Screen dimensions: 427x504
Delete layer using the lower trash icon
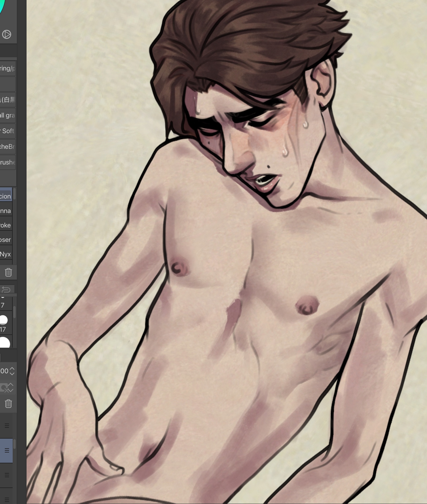pyautogui.click(x=8, y=403)
